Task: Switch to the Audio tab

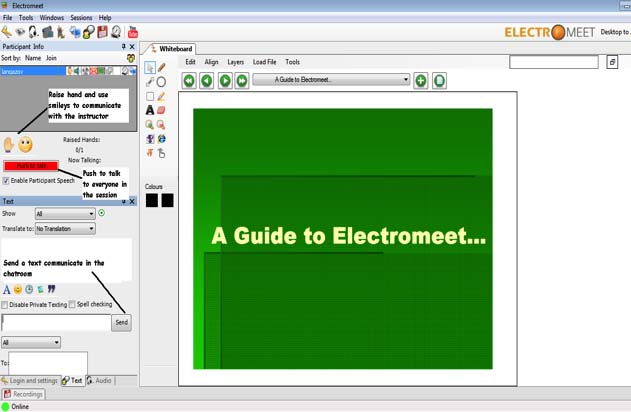Action: point(99,380)
